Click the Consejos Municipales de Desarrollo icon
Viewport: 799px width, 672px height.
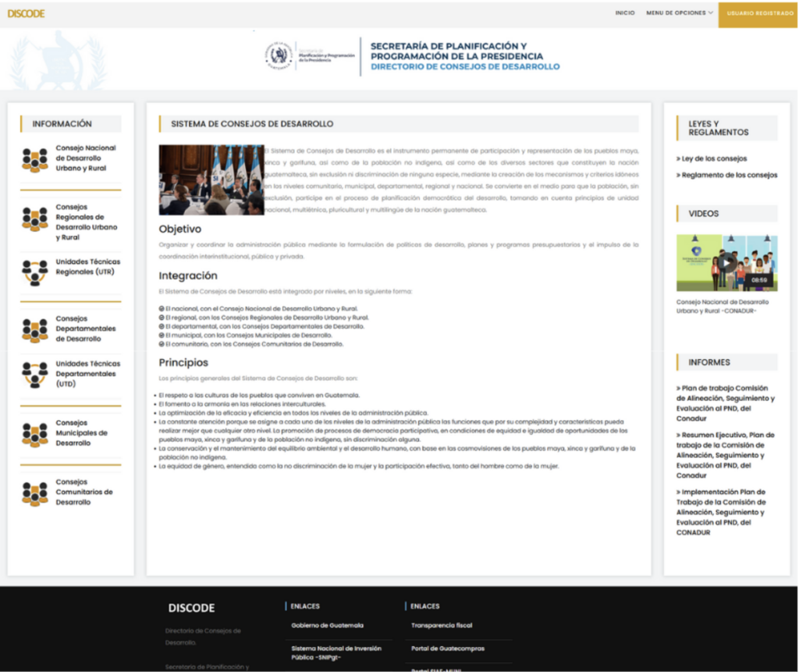pos(34,435)
